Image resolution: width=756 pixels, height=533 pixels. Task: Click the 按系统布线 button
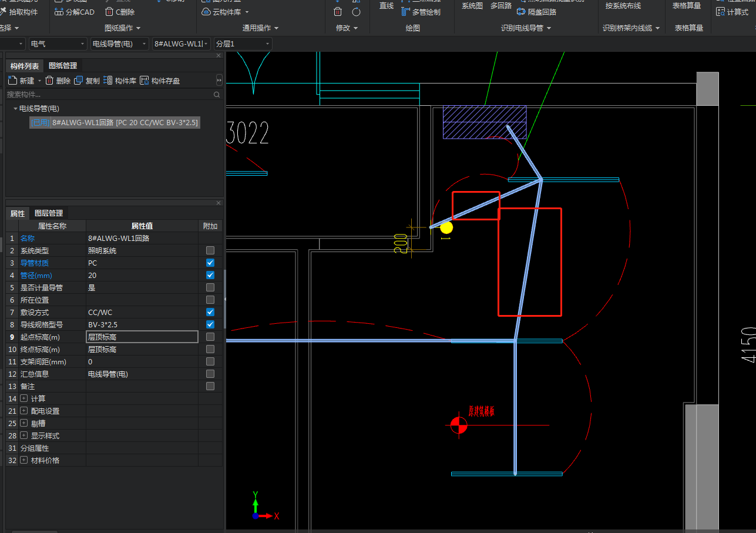pyautogui.click(x=623, y=6)
